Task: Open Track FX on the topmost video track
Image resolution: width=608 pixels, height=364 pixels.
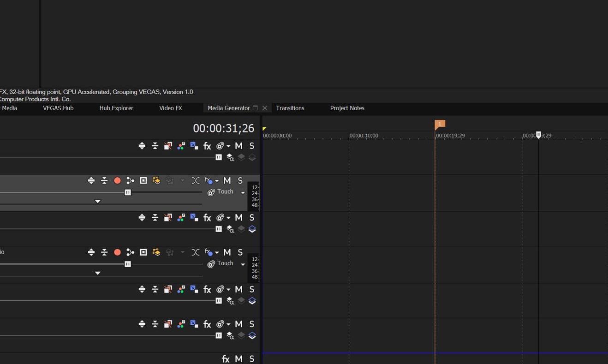Action: click(207, 146)
